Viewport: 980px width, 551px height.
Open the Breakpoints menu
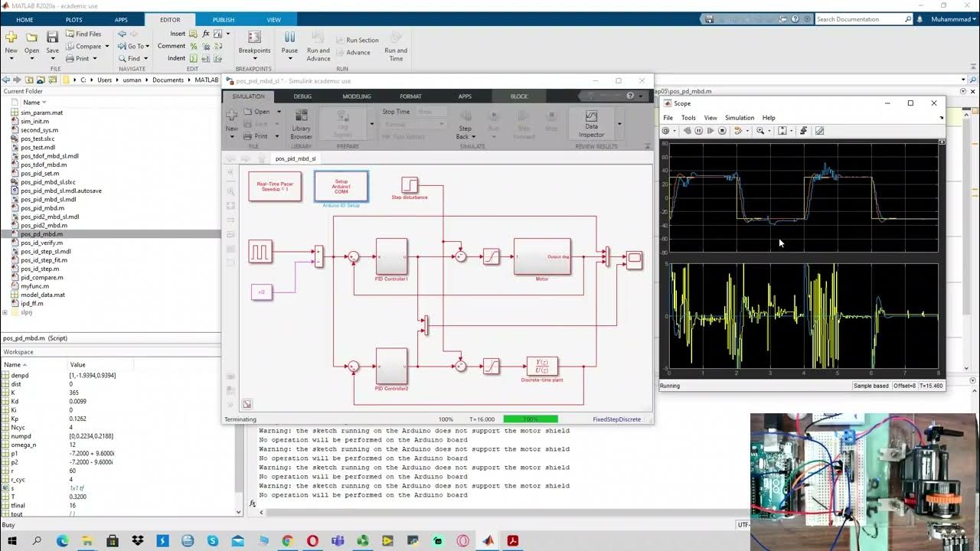pyautogui.click(x=254, y=44)
